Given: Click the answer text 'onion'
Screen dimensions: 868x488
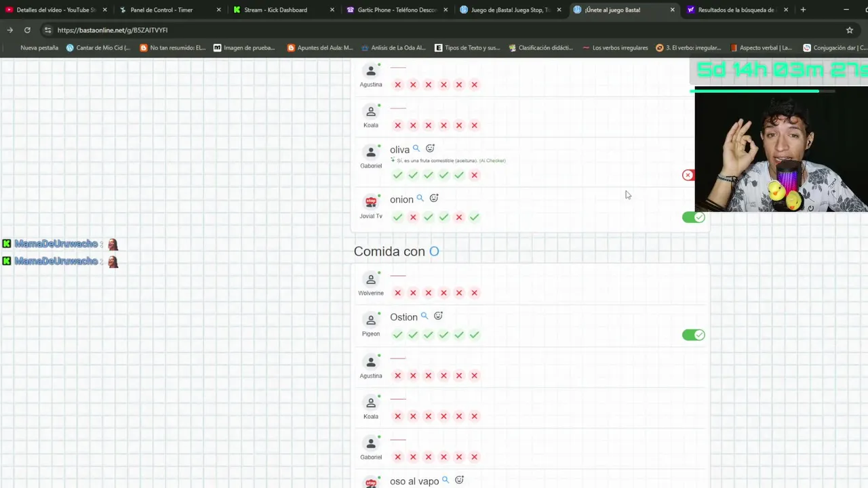Looking at the screenshot, I should point(401,200).
